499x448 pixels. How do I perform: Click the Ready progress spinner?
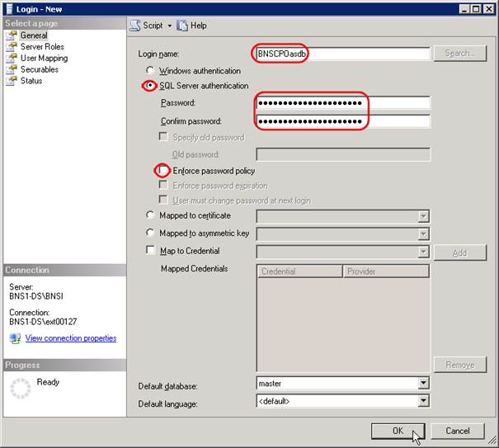(x=21, y=389)
